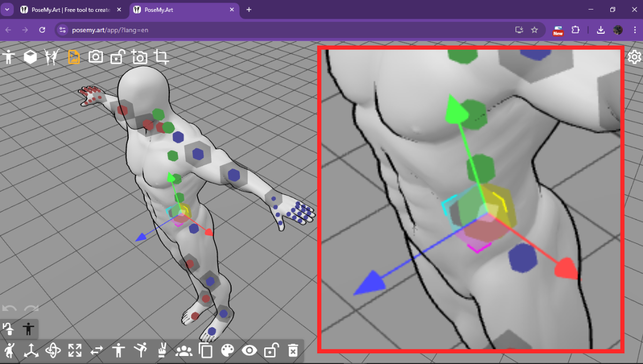Open the add 3D cube prop tool
This screenshot has width=643, height=364.
tap(31, 57)
